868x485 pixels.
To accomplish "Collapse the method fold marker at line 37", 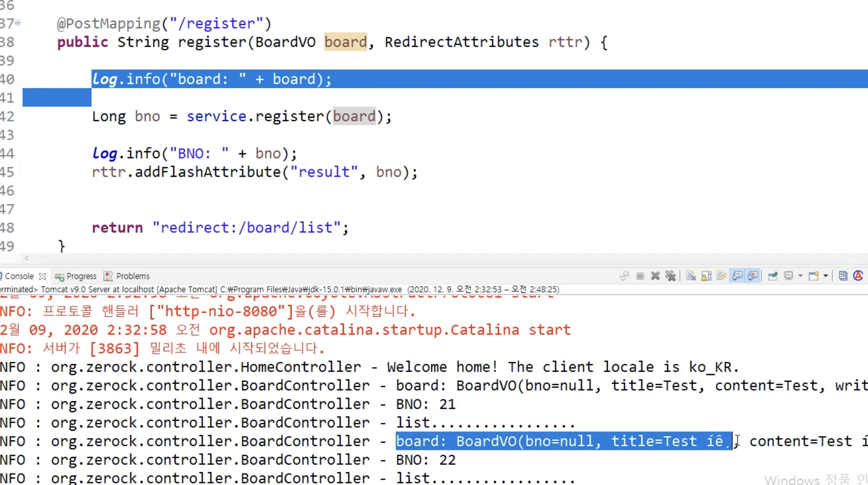I will 18,23.
